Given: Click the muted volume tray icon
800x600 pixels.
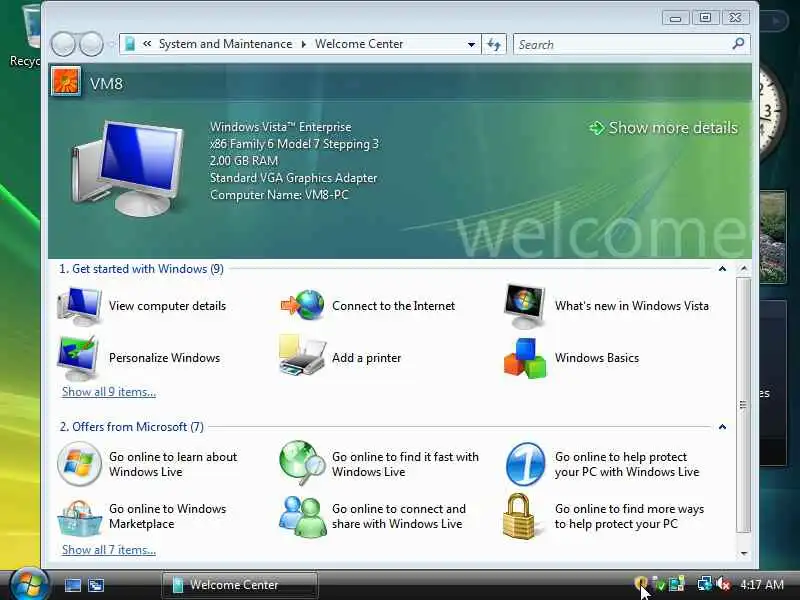Looking at the screenshot, I should pos(723,584).
